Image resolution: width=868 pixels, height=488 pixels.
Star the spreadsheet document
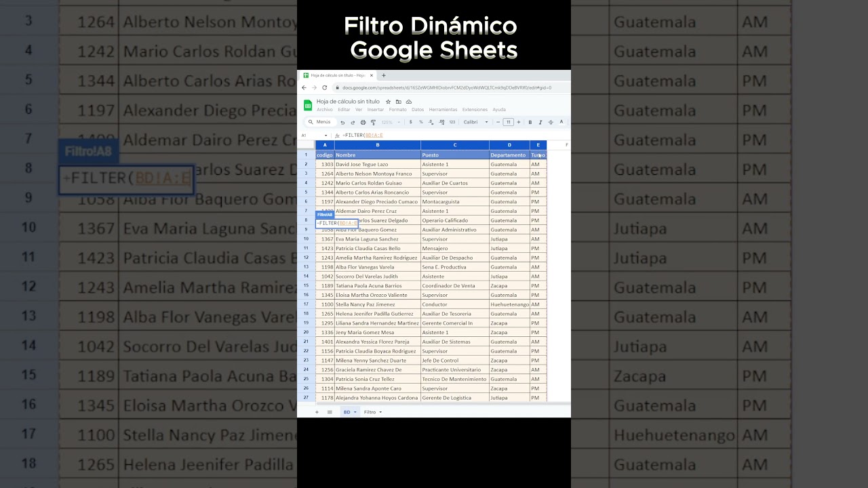pos(388,102)
